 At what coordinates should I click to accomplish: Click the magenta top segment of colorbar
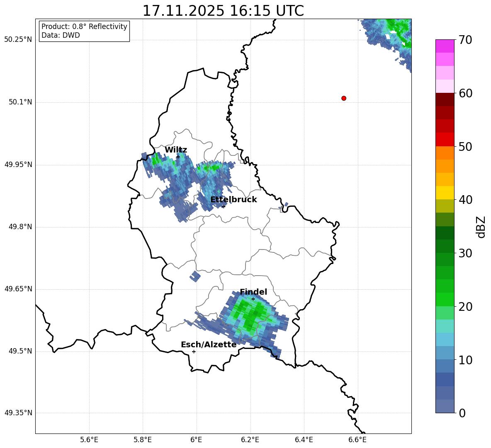(x=445, y=46)
